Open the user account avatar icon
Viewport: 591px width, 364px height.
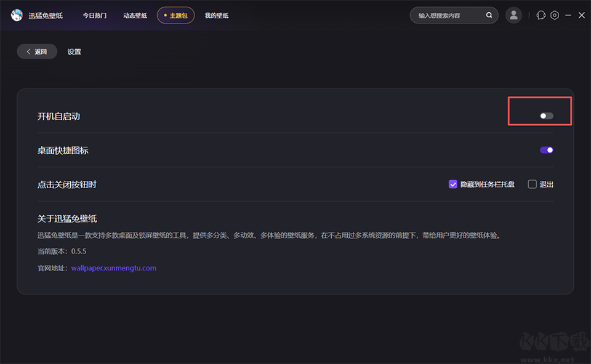pos(513,15)
